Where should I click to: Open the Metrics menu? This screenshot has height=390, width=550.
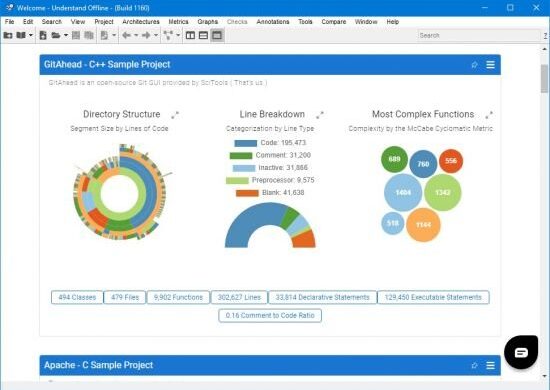178,22
